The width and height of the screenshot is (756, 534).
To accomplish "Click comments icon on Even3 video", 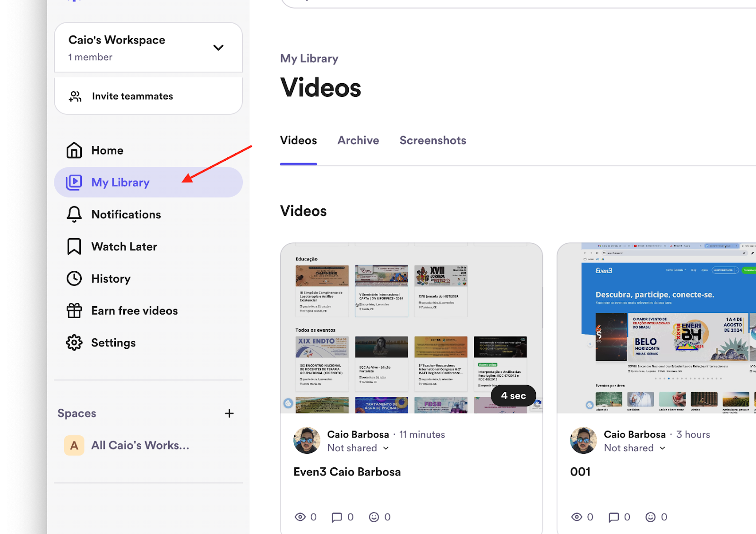I will [337, 517].
